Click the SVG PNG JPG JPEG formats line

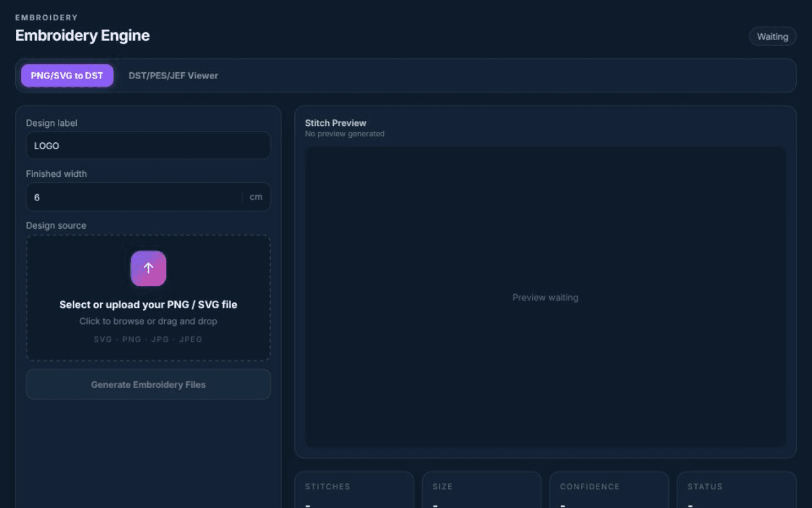(148, 339)
